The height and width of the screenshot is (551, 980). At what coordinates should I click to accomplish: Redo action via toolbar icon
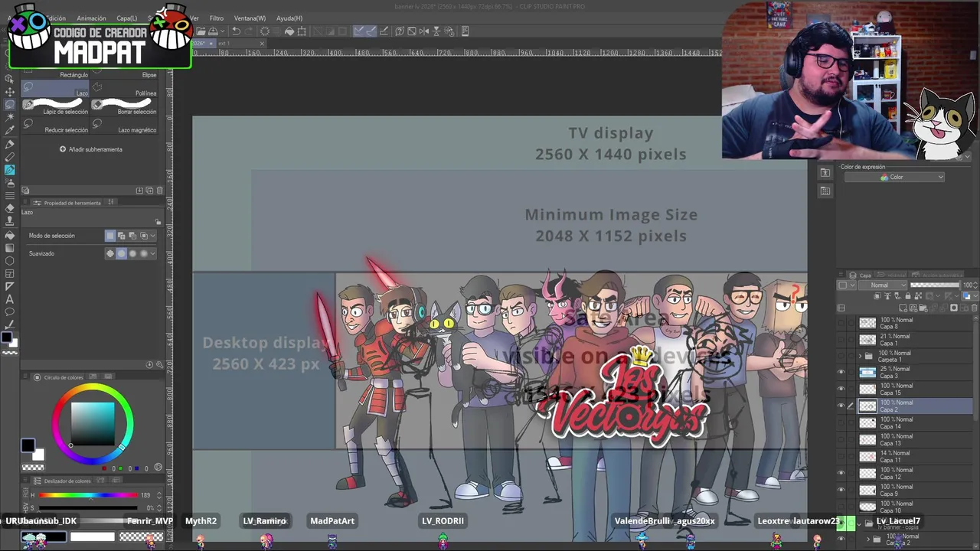pyautogui.click(x=250, y=31)
